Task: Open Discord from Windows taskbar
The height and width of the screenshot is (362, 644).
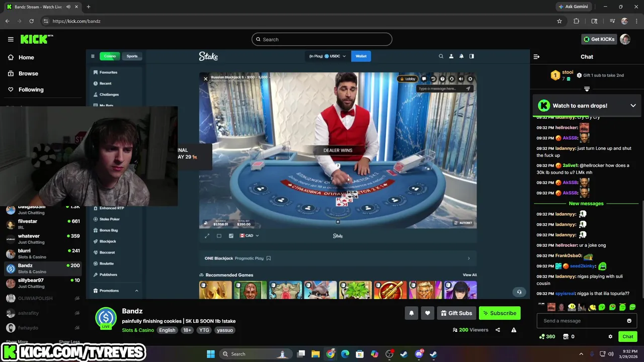Action: pyautogui.click(x=419, y=354)
